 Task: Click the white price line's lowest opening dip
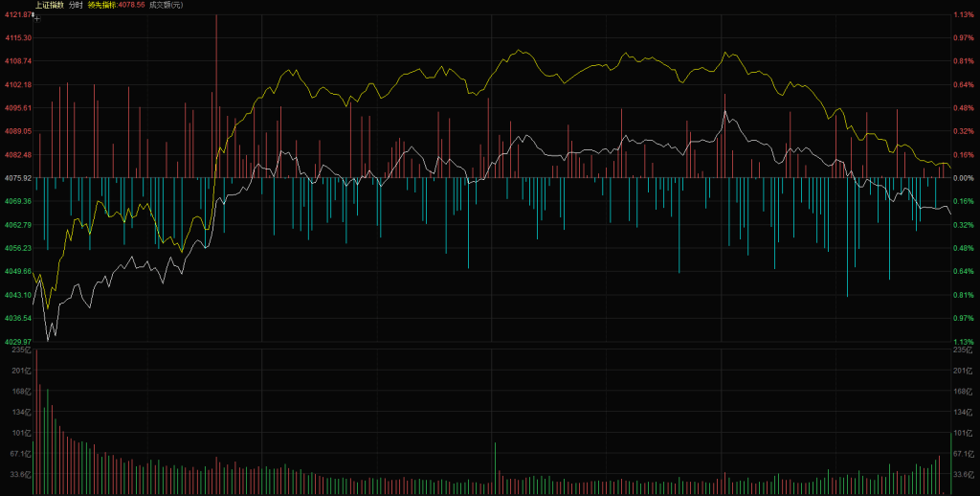coord(49,338)
